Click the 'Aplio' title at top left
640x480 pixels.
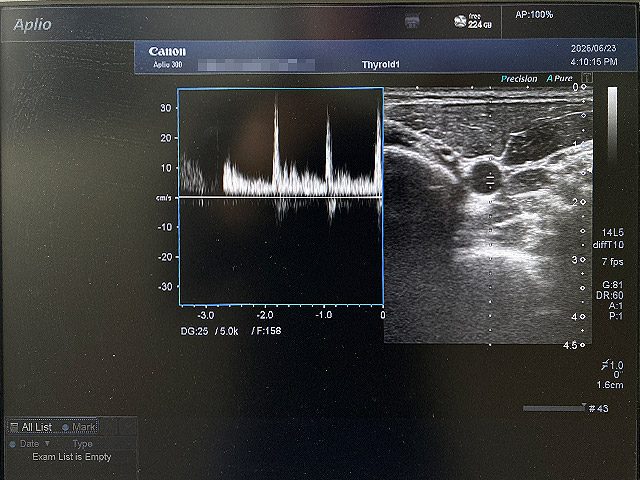coord(33,24)
